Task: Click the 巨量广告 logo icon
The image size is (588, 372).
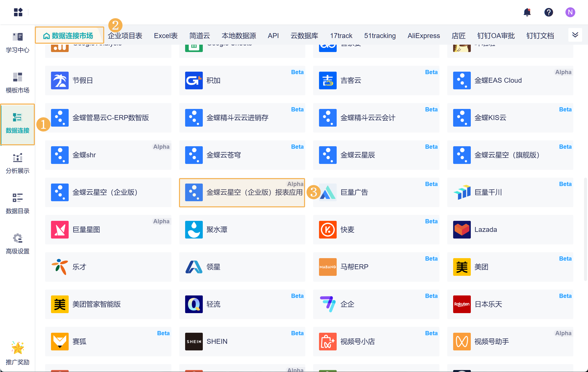Action: 328,192
